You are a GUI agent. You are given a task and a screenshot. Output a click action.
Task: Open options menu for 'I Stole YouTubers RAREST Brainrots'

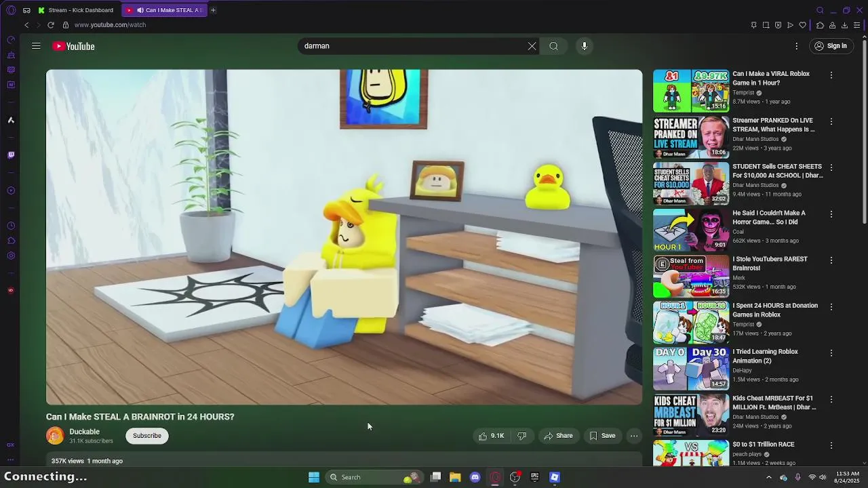(x=831, y=260)
